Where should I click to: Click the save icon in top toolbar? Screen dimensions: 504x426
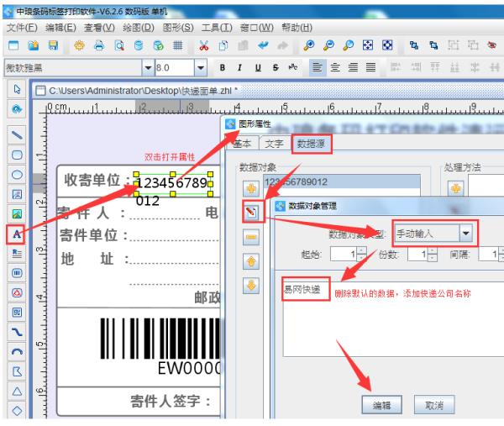point(53,45)
